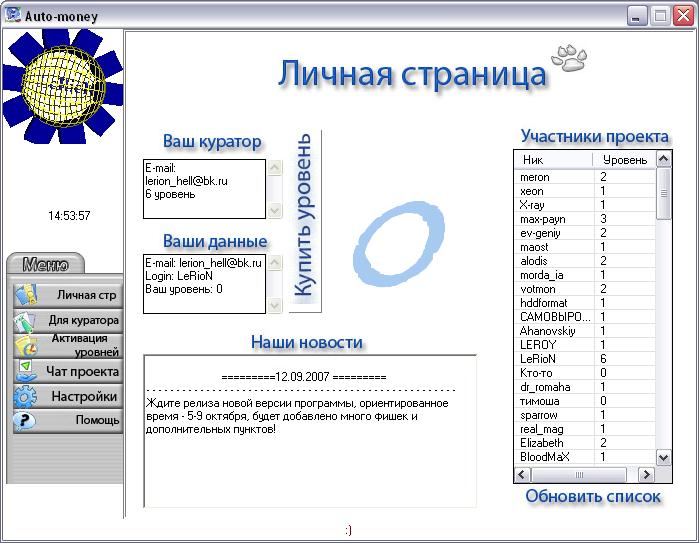Viewport: 699px width, 543px height.
Task: Select participant row real_mag
Action: point(585,429)
